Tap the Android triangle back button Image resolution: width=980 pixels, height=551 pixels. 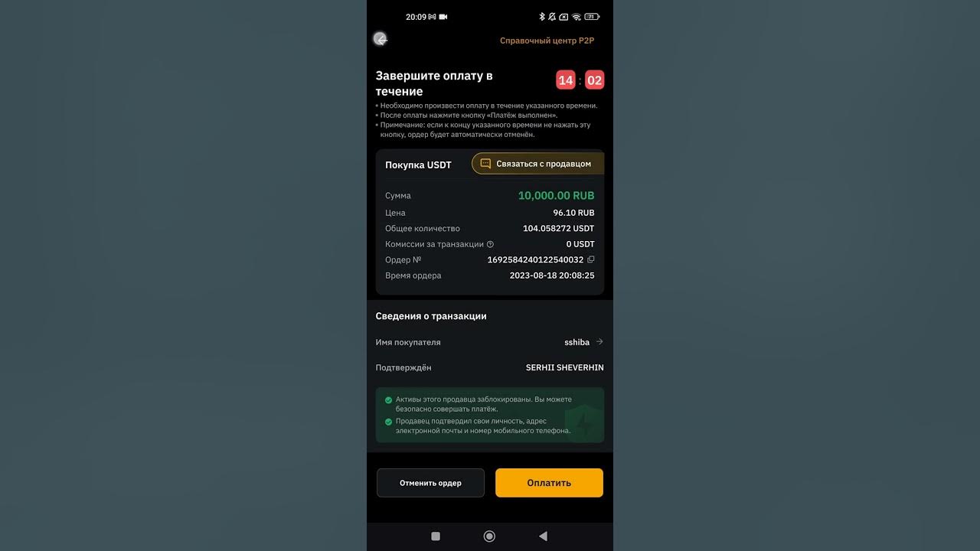[543, 536]
